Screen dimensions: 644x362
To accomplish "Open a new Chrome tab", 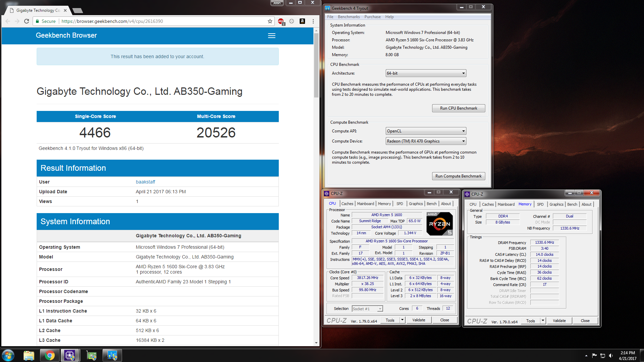I will pos(78,10).
